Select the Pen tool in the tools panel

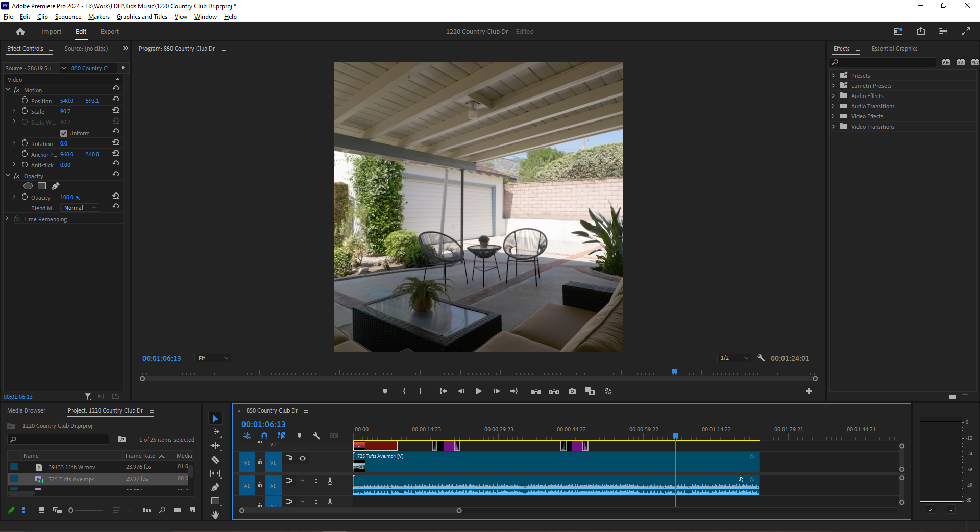215,487
